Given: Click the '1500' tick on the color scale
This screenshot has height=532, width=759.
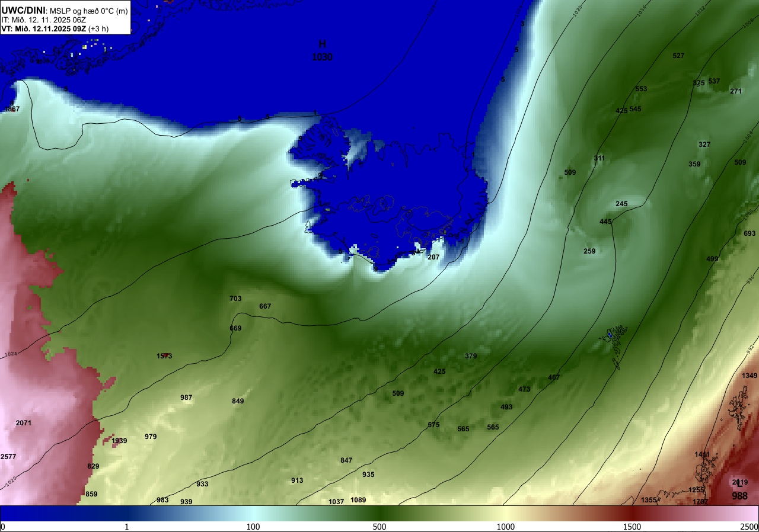Looking at the screenshot, I should click(632, 527).
